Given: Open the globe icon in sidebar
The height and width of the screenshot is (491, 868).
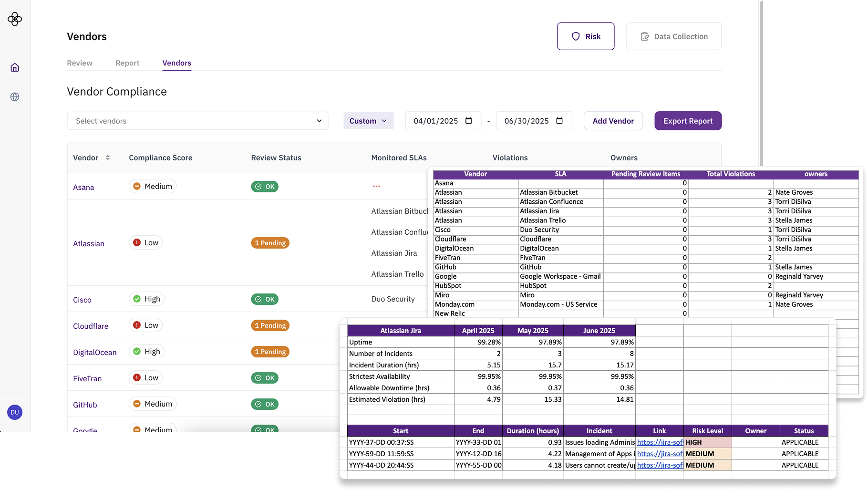Looking at the screenshot, I should [x=15, y=97].
